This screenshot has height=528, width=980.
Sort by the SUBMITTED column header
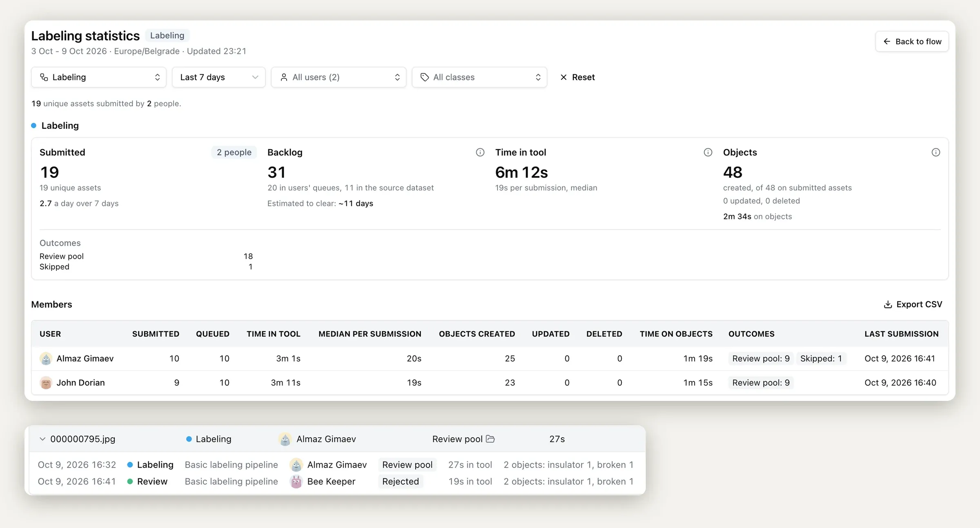click(156, 334)
